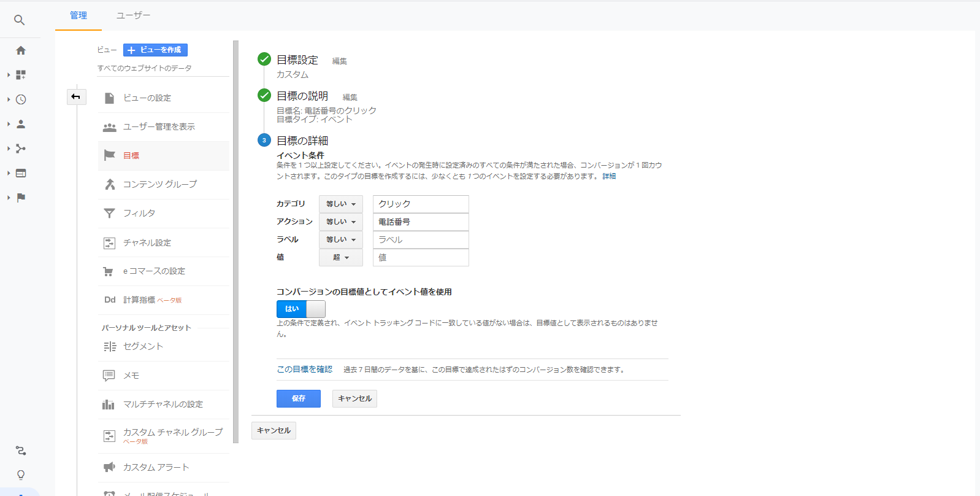
Task: Toggle the はい switch for event value
Action: [x=301, y=309]
